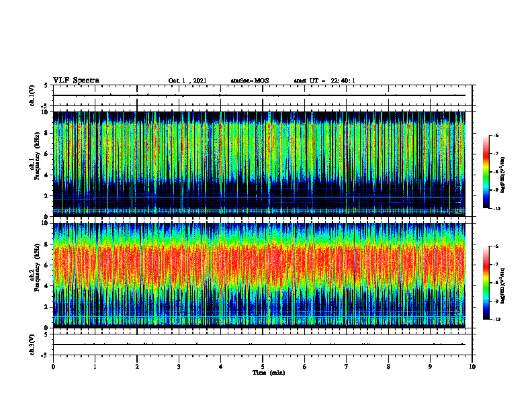
Task: Click the "ch.3(V)" axis label at bottom
Action: click(x=32, y=345)
